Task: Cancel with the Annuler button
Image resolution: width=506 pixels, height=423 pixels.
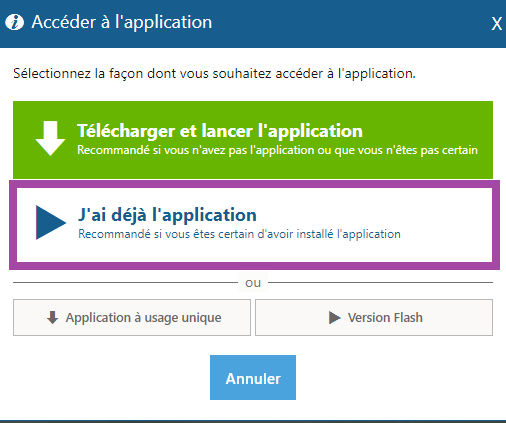Action: pyautogui.click(x=253, y=377)
